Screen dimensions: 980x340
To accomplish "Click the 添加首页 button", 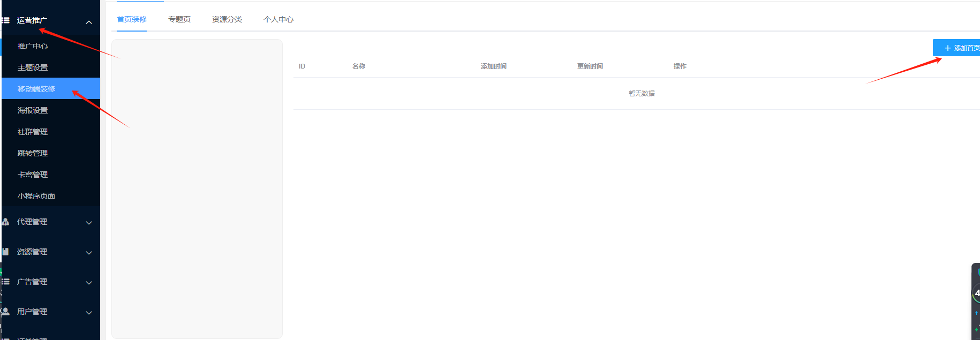I will (x=957, y=48).
